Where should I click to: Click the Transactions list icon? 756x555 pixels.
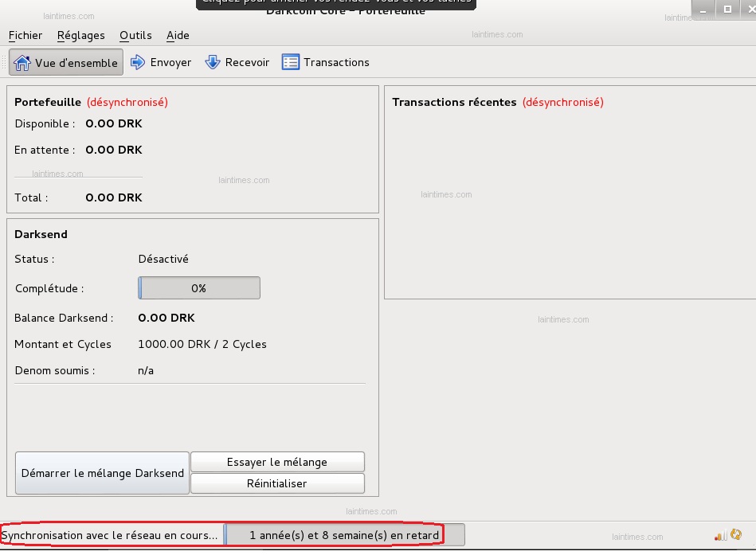[290, 62]
